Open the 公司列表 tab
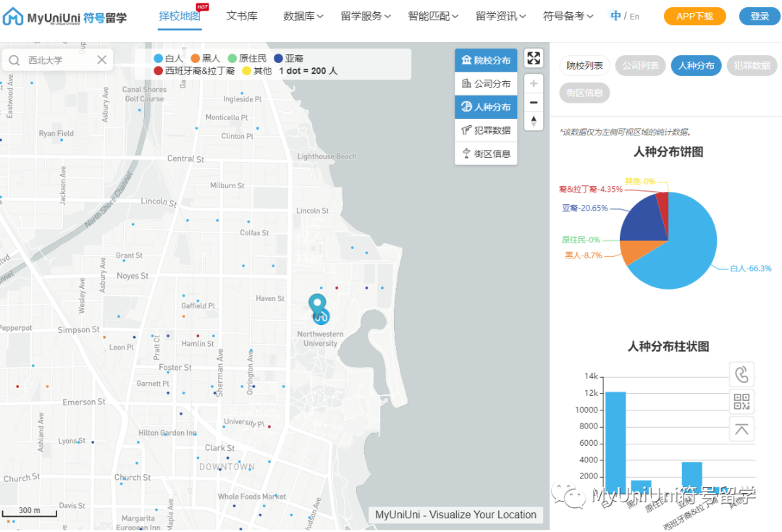The height and width of the screenshot is (532, 782). coord(640,65)
